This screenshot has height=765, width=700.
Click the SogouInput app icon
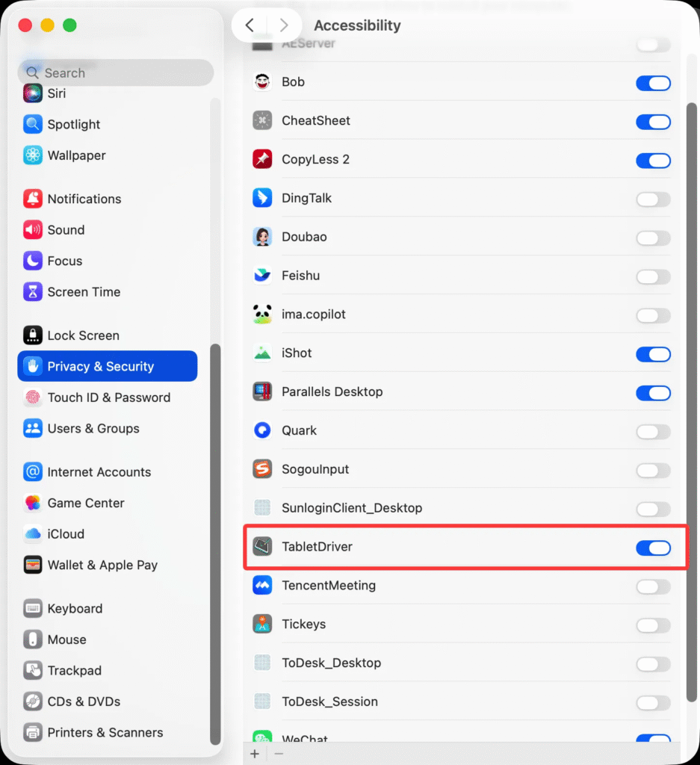262,469
